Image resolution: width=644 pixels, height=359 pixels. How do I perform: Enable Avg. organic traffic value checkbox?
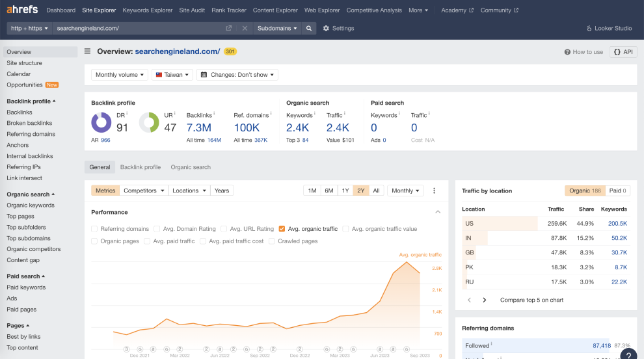(x=346, y=229)
